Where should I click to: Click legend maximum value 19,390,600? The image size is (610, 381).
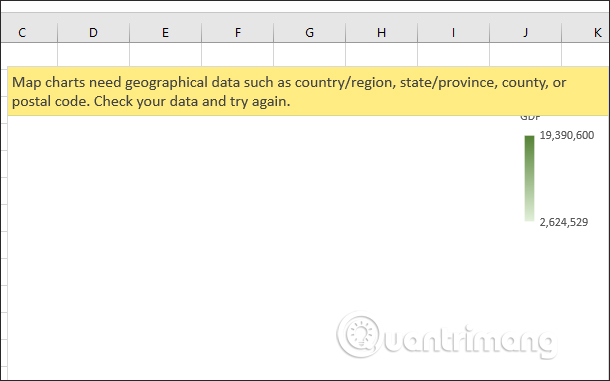pos(567,135)
